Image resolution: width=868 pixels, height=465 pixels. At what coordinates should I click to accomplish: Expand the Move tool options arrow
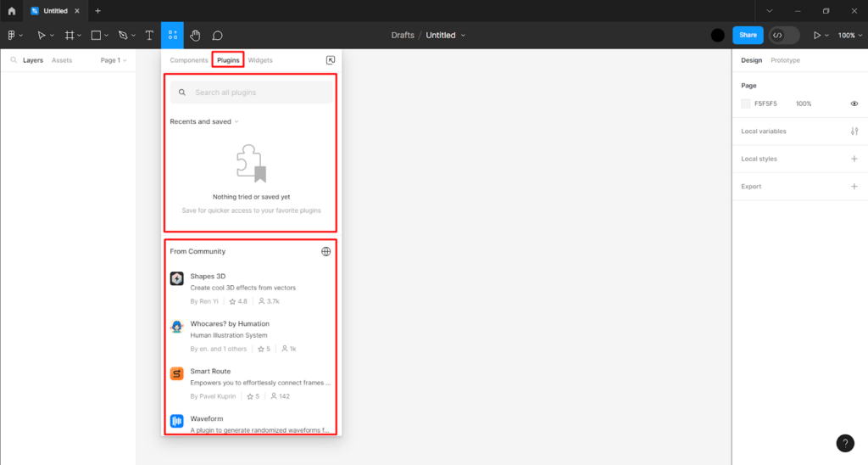pyautogui.click(x=52, y=36)
